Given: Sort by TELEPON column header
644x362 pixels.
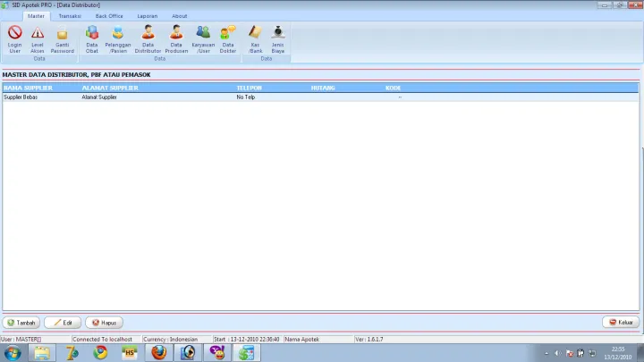Looking at the screenshot, I should click(249, 88).
